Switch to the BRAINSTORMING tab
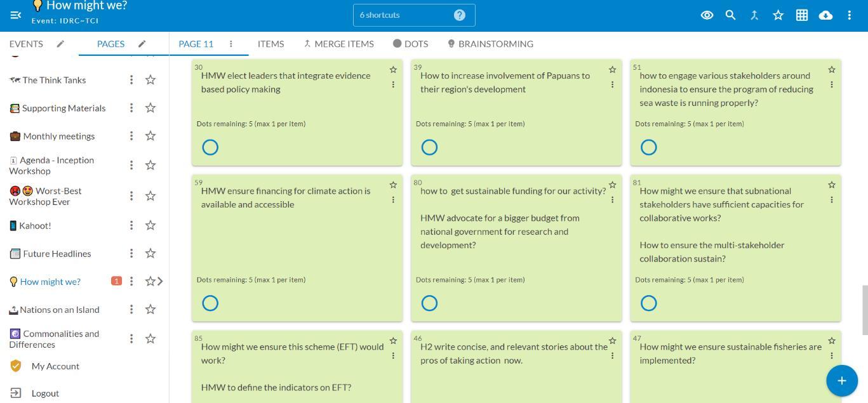Viewport: 868px width, 403px height. pyautogui.click(x=490, y=44)
